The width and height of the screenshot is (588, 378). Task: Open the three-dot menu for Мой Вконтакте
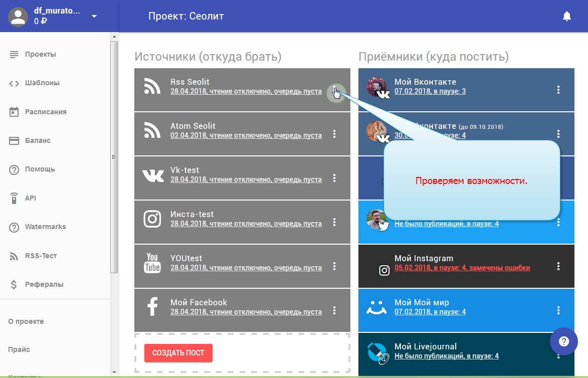click(558, 90)
